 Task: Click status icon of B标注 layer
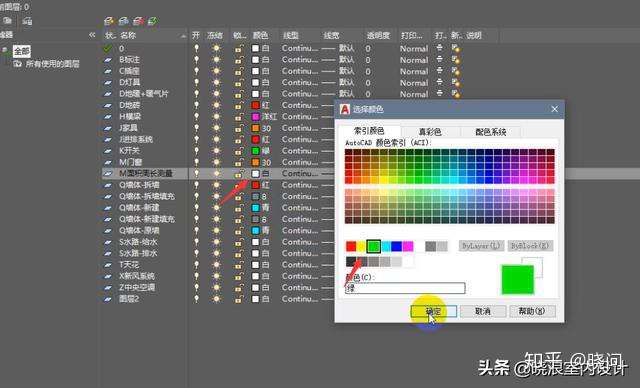[108, 60]
